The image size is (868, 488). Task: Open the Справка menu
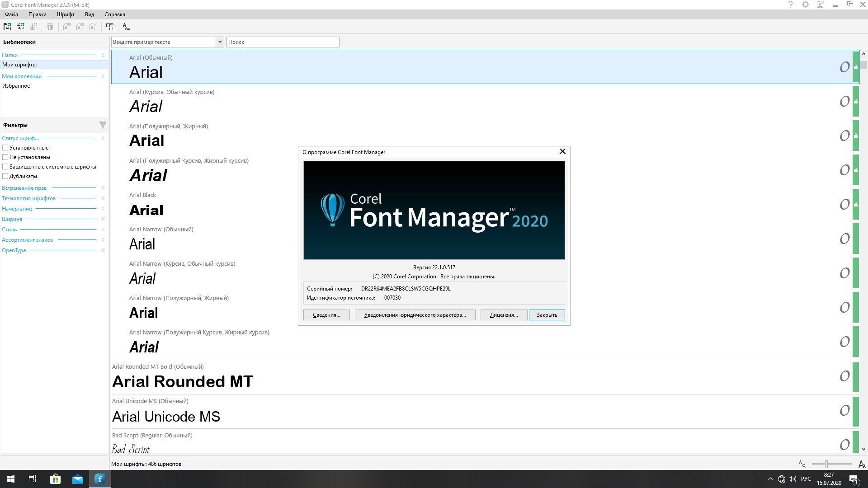(115, 14)
